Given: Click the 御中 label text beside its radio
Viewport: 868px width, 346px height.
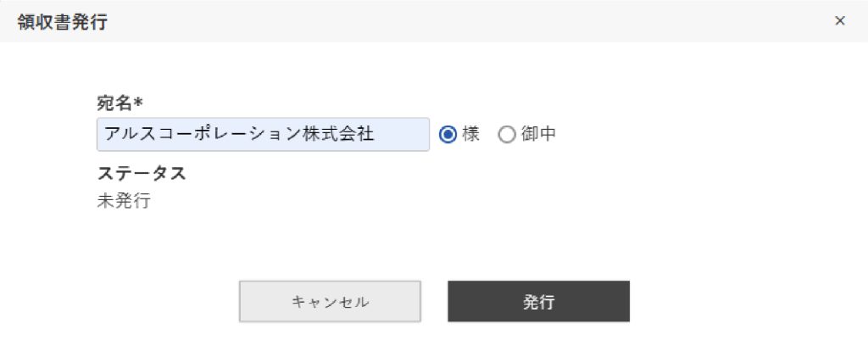Looking at the screenshot, I should coord(538,134).
